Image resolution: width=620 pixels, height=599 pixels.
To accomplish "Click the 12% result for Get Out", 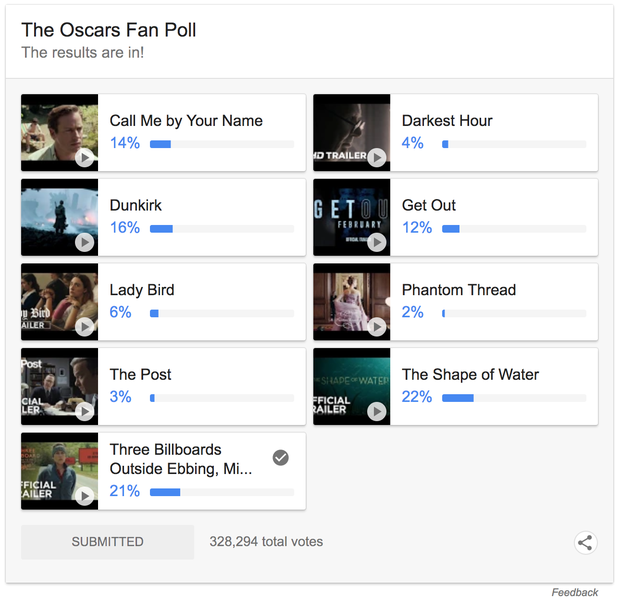I will click(x=417, y=227).
